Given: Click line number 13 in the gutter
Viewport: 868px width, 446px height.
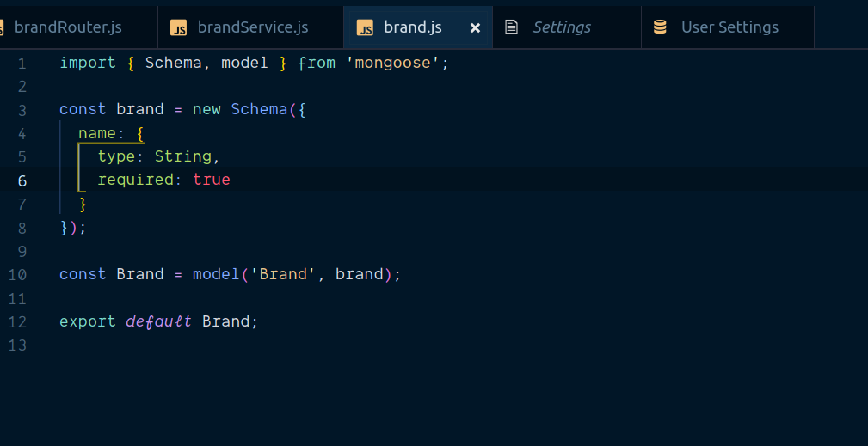Looking at the screenshot, I should 17,346.
